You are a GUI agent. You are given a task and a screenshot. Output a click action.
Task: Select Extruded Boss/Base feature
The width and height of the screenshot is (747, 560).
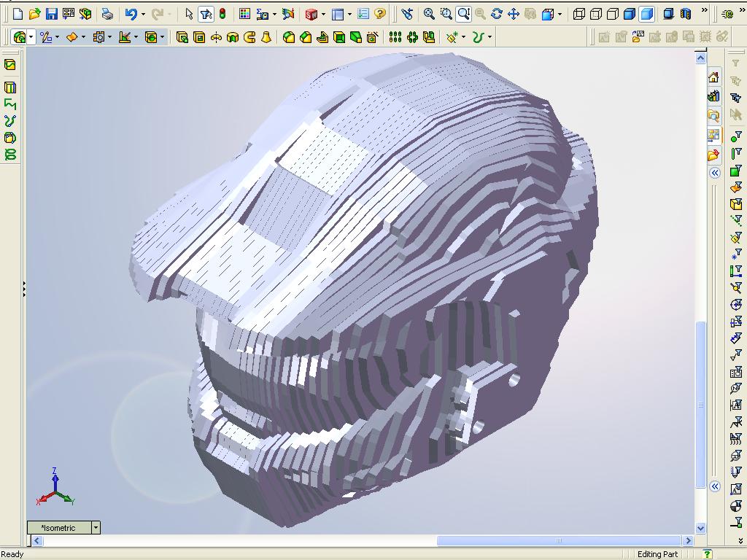182,37
